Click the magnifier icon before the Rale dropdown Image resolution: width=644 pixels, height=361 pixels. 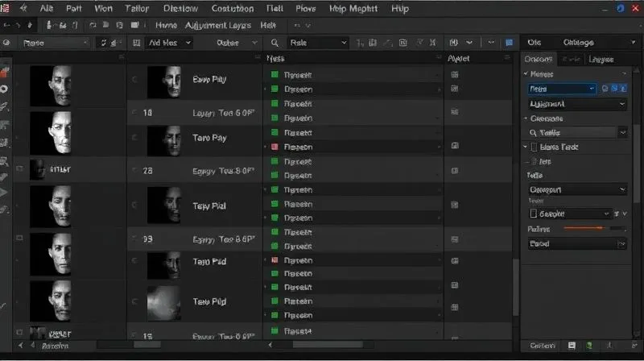[x=275, y=43]
